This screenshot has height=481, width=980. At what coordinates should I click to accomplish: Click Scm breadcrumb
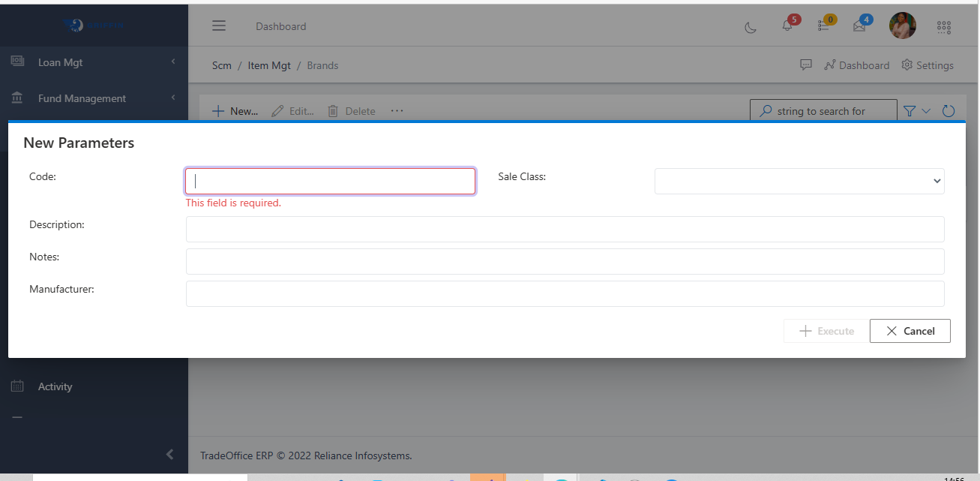tap(222, 65)
